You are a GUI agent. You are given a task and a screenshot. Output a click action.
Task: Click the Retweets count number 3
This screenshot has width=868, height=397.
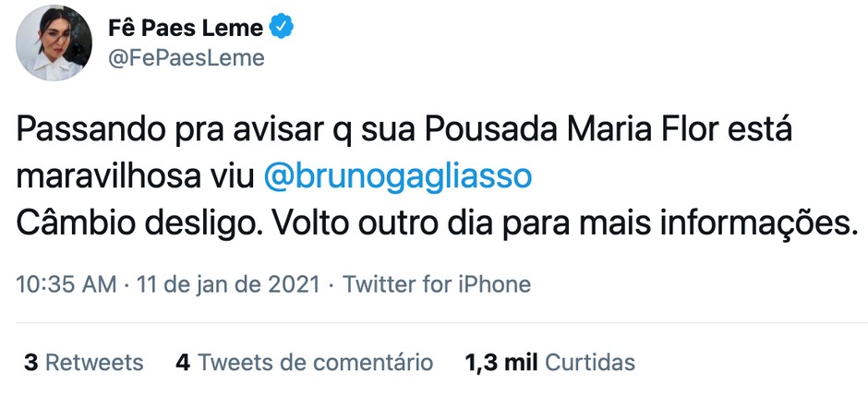[x=30, y=363]
